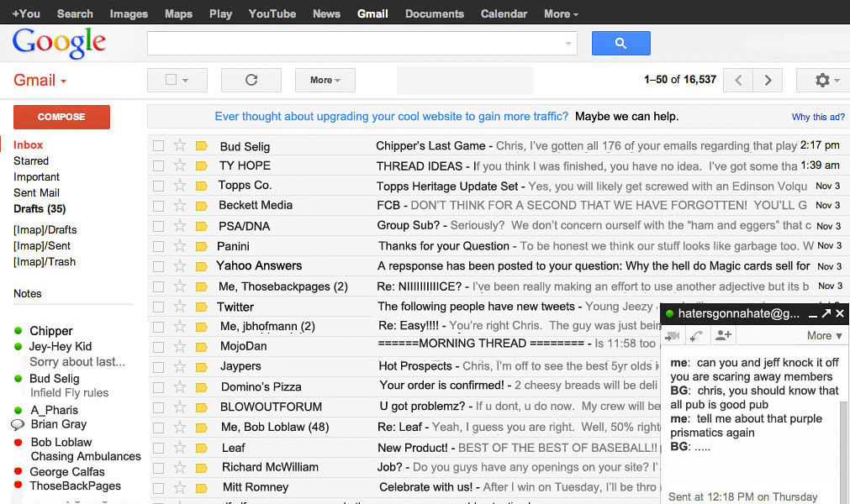Star the TY HOPE email

point(179,165)
